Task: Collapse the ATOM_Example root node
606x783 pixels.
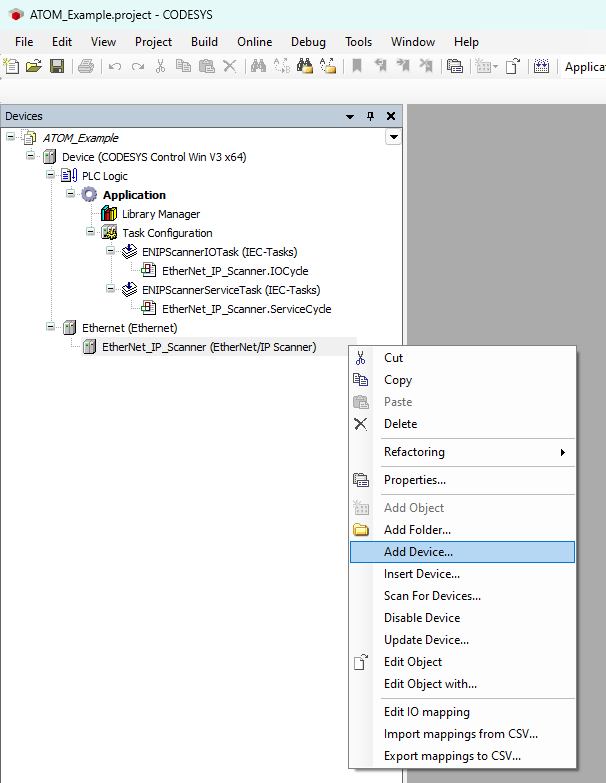Action: 10,136
